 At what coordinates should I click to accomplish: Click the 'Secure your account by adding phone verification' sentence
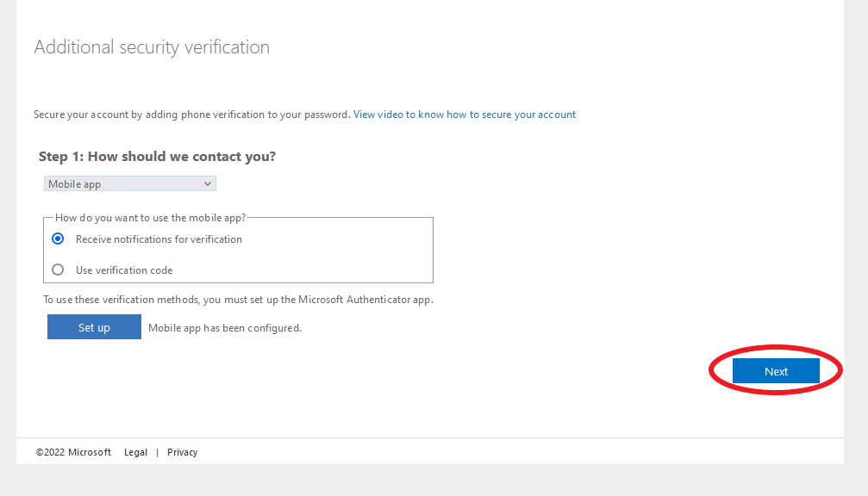[x=192, y=115]
